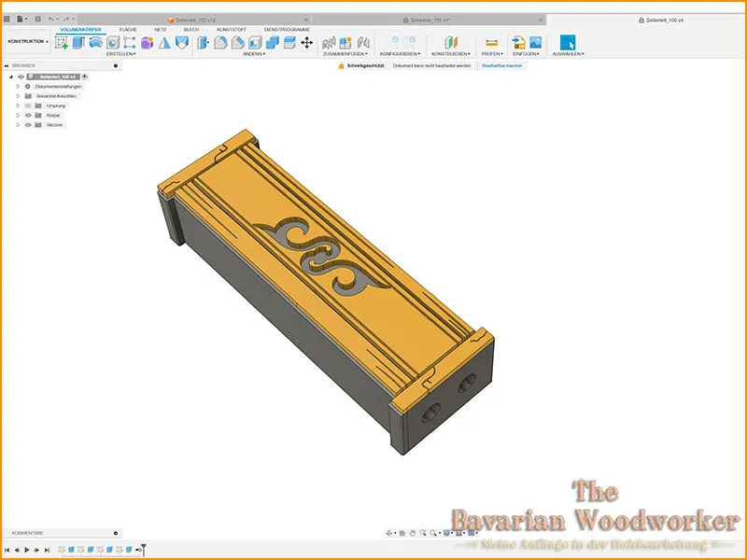Click the Move/Copy cross-arrows icon
This screenshot has height=560, width=747.
(307, 42)
